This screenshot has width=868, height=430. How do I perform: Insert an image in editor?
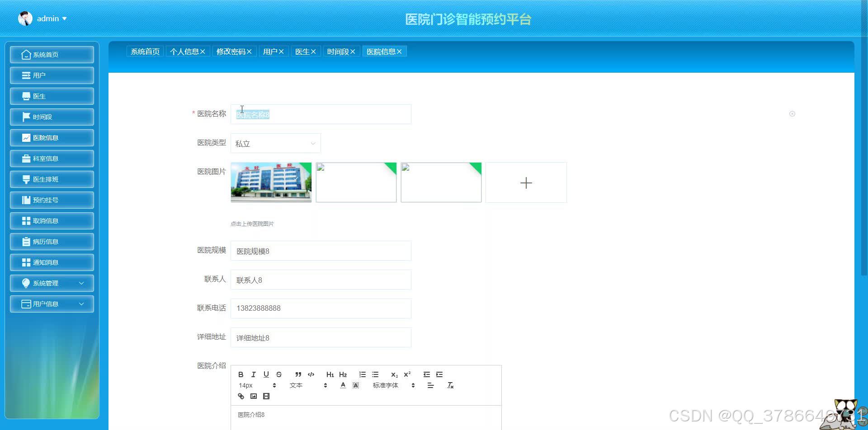(x=254, y=396)
